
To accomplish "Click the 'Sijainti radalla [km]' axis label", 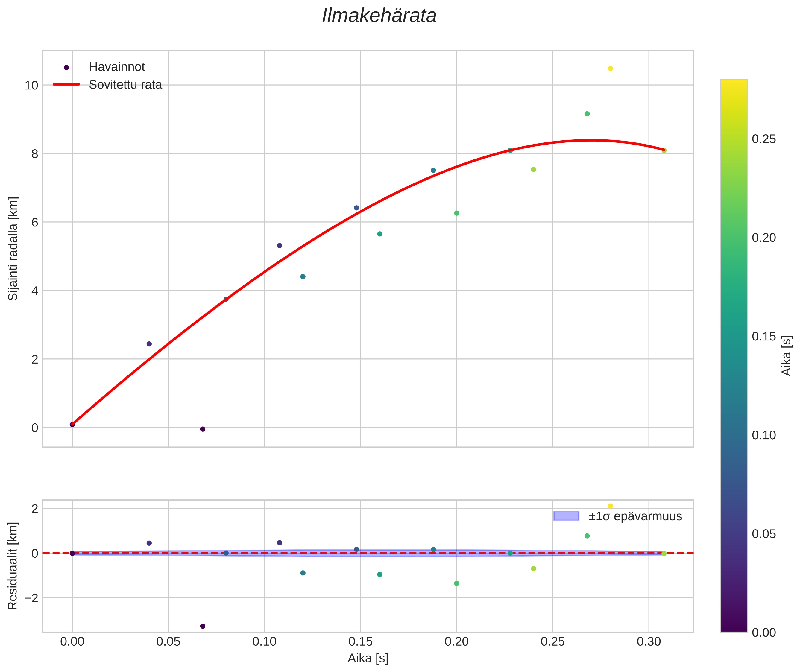I will 13,248.
